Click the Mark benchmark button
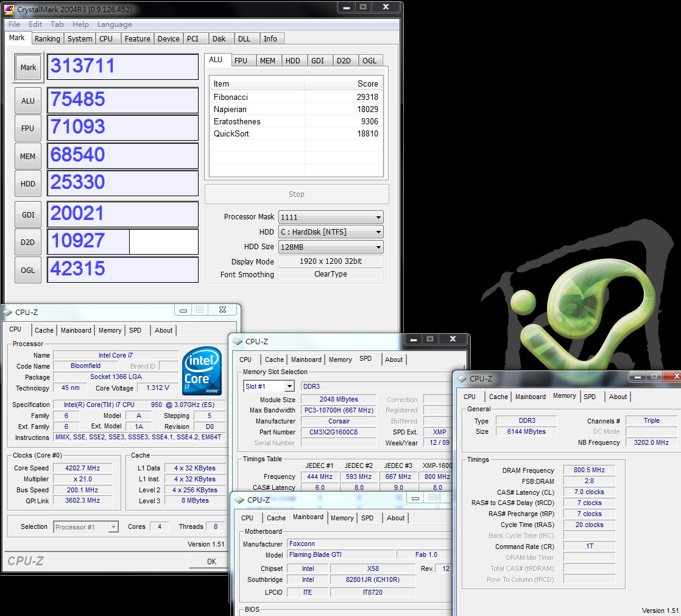The image size is (681, 616). (x=28, y=68)
